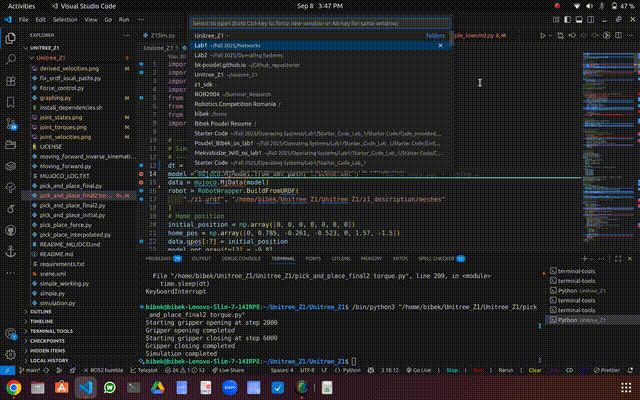Open the Accounts icon in activity bar
Image resolution: width=640 pixels, height=400 pixels.
(11, 334)
